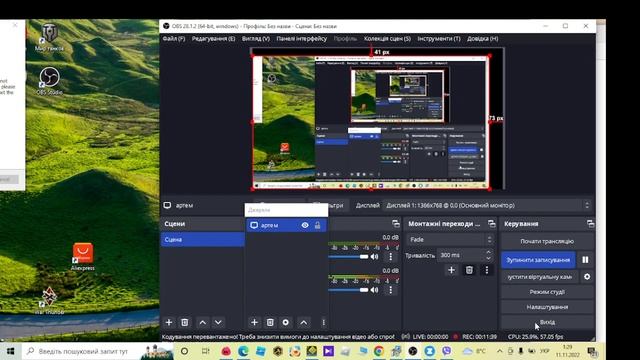Image resolution: width=640 pixels, height=360 pixels.
Task: Open Редагування menu
Action: coord(213,39)
